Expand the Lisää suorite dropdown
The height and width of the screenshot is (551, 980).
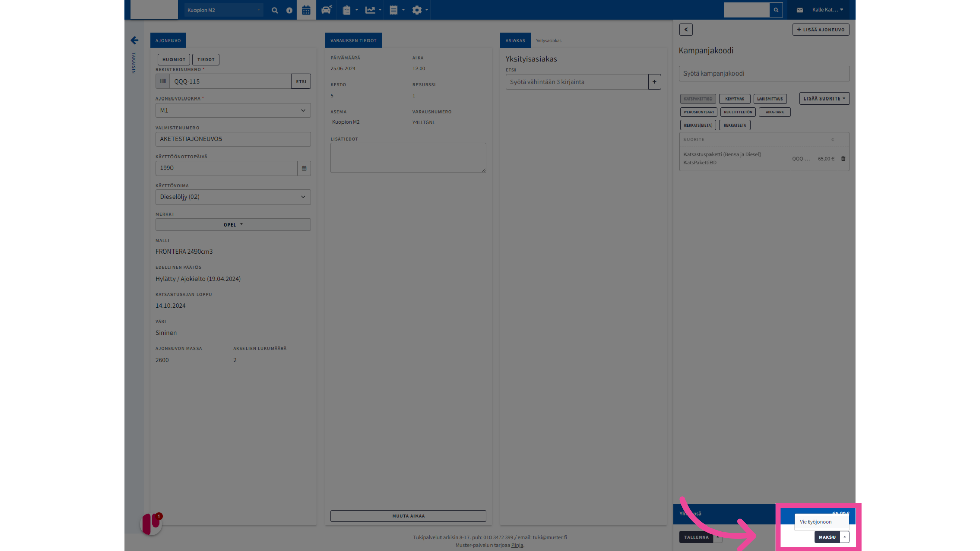[x=824, y=98]
